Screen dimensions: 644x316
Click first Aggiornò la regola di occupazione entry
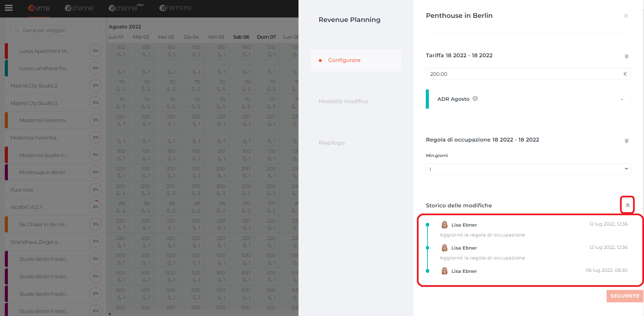(482, 235)
